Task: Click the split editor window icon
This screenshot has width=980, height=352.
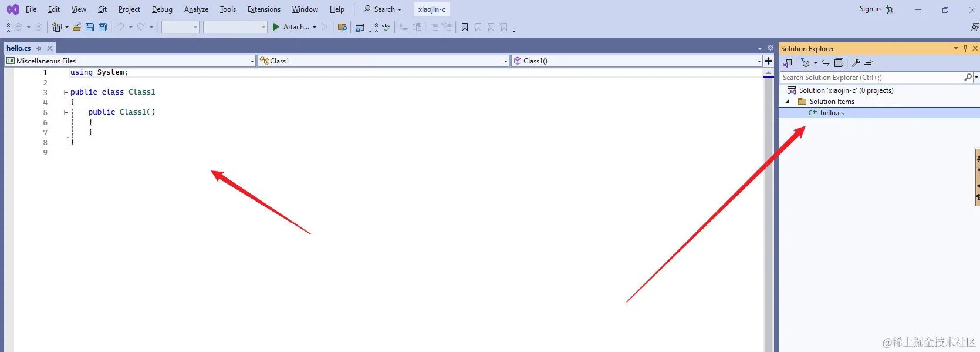Action: click(769, 61)
